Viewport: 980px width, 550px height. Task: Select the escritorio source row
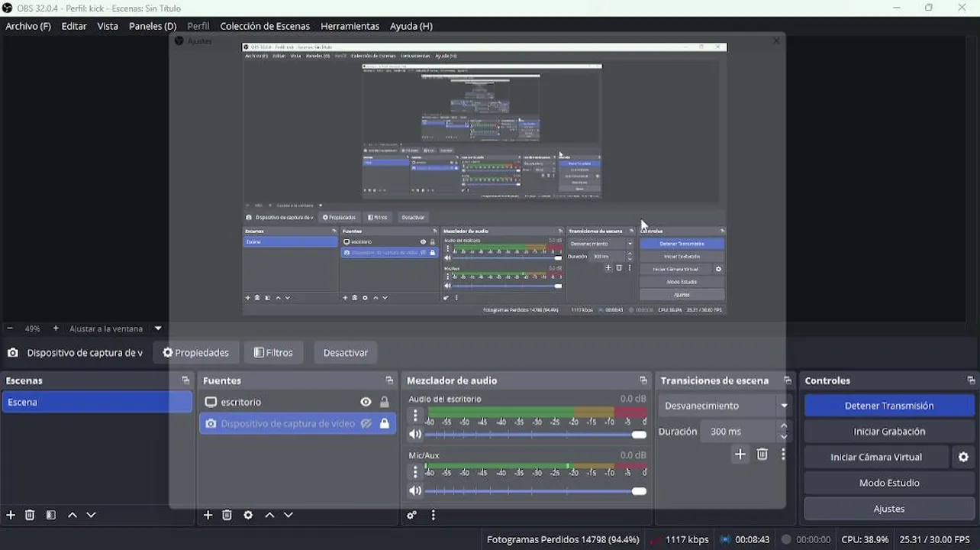coord(298,402)
